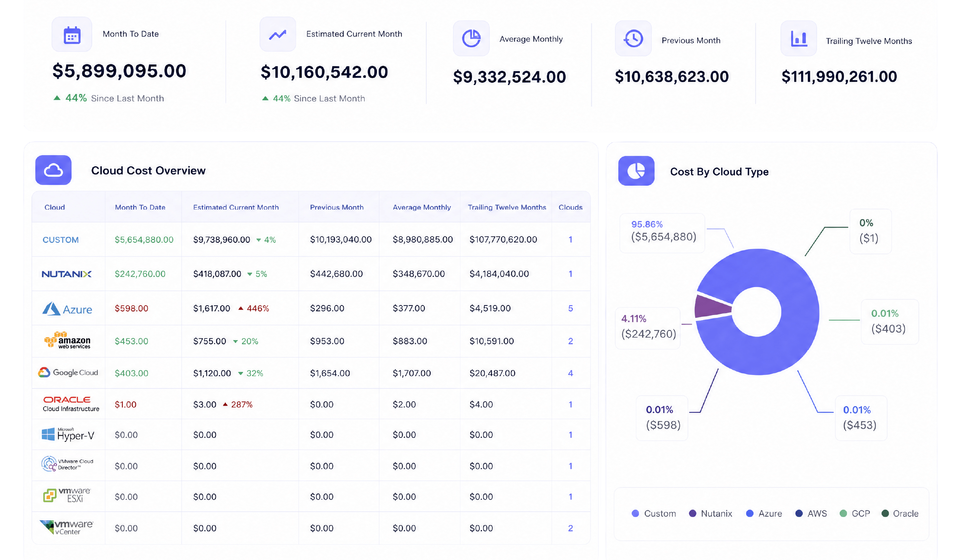
Task: Click the Amazon Web Services logo row
Action: [x=311, y=341]
